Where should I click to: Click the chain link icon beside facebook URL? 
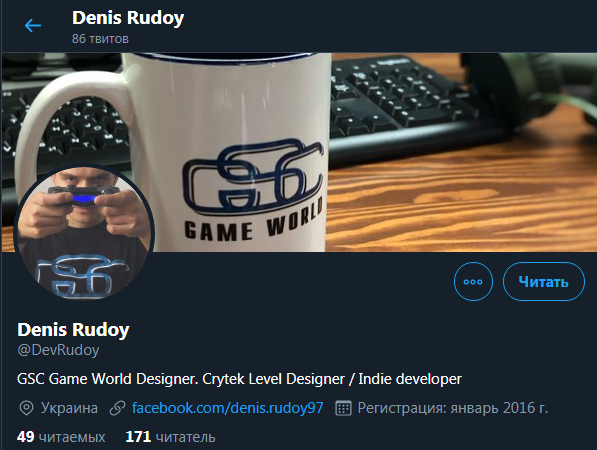[x=117, y=408]
